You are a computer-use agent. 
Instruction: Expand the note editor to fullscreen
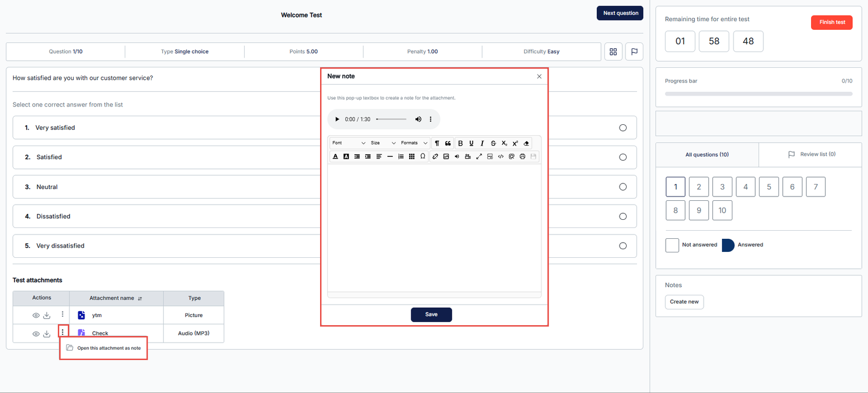click(x=479, y=156)
